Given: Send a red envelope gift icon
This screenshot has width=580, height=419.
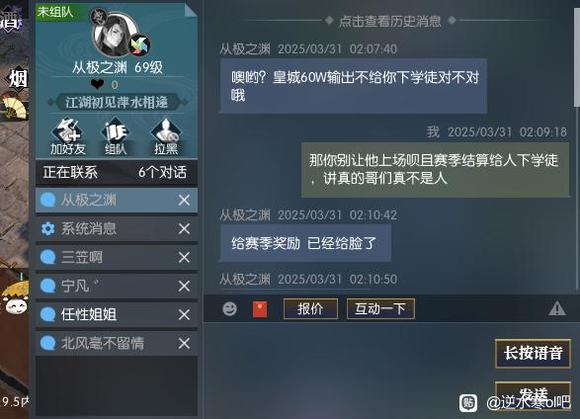Looking at the screenshot, I should pyautogui.click(x=260, y=309).
